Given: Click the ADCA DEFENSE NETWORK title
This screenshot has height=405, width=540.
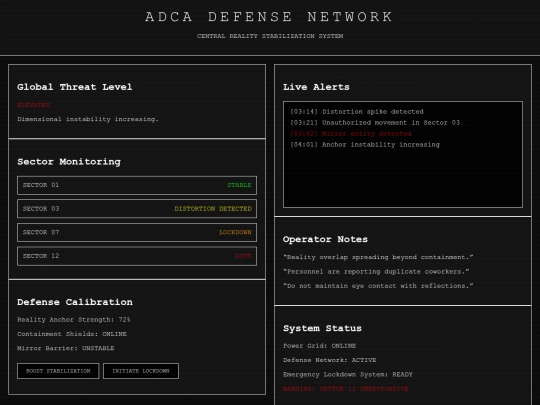Looking at the screenshot, I should click(x=269, y=17).
